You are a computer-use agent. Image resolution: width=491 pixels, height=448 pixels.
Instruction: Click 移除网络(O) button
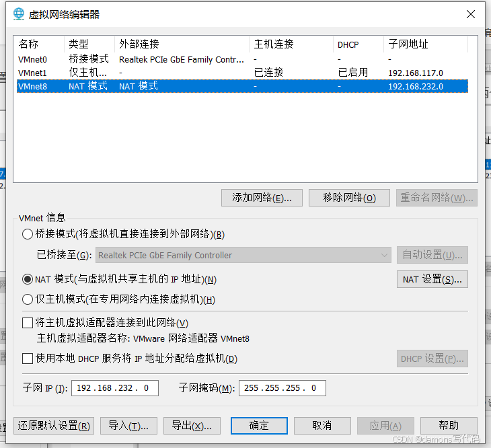pos(349,198)
